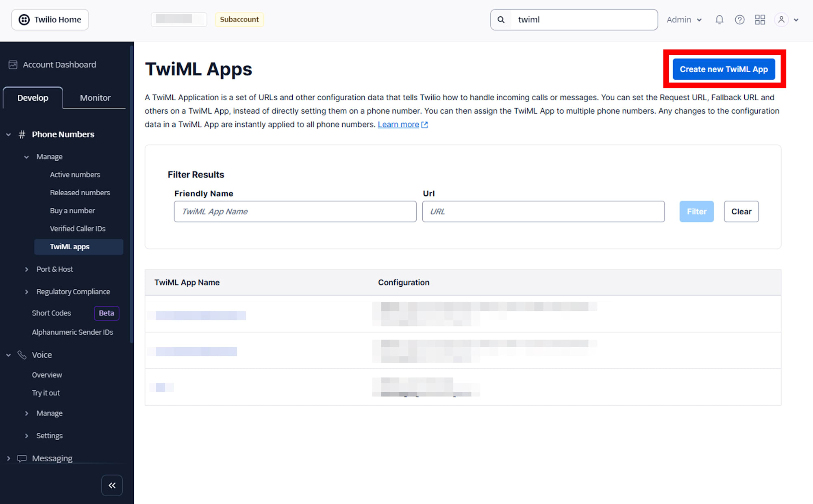This screenshot has height=504, width=813.
Task: Click the Voice phone icon
Action: click(x=22, y=355)
